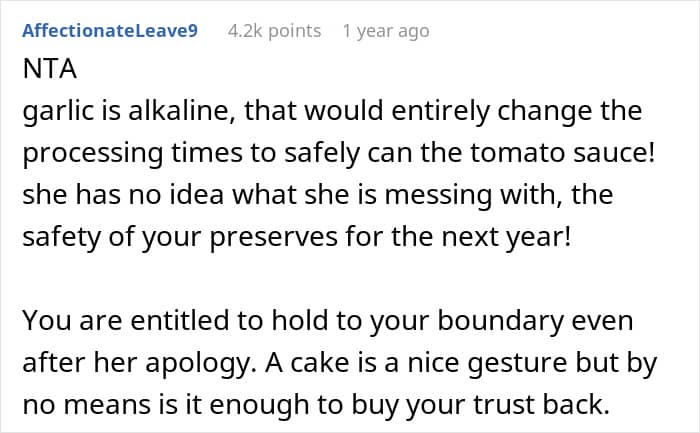This screenshot has height=433, width=700.
Task: Click the word 'cake' in the comment
Action: pos(320,362)
